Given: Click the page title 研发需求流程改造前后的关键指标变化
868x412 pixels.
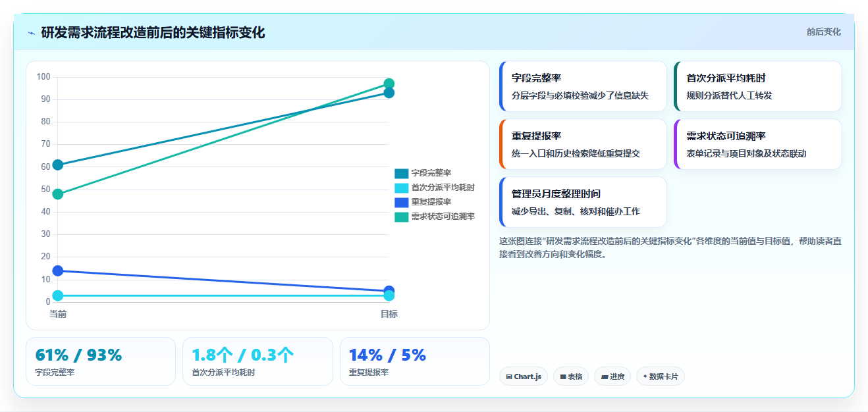Looking at the screenshot, I should pyautogui.click(x=153, y=32).
